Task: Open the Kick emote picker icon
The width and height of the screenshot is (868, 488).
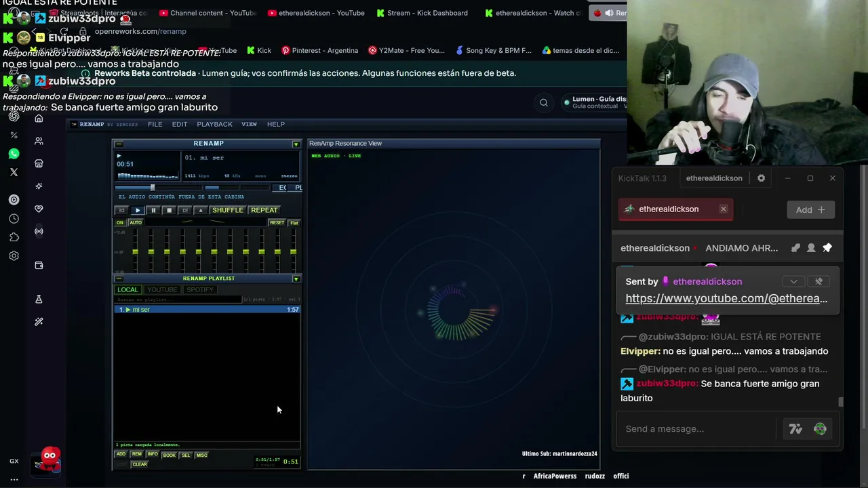Action: click(820, 428)
